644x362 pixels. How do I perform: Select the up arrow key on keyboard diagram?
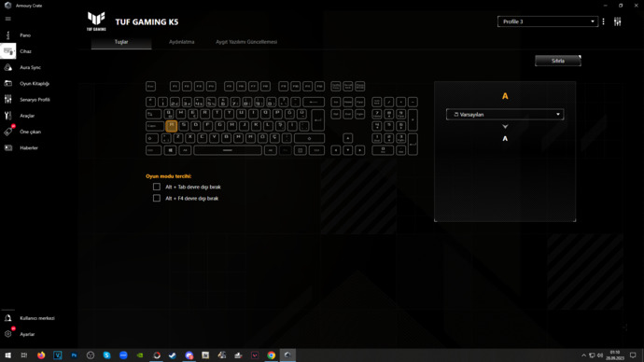pyautogui.click(x=348, y=138)
